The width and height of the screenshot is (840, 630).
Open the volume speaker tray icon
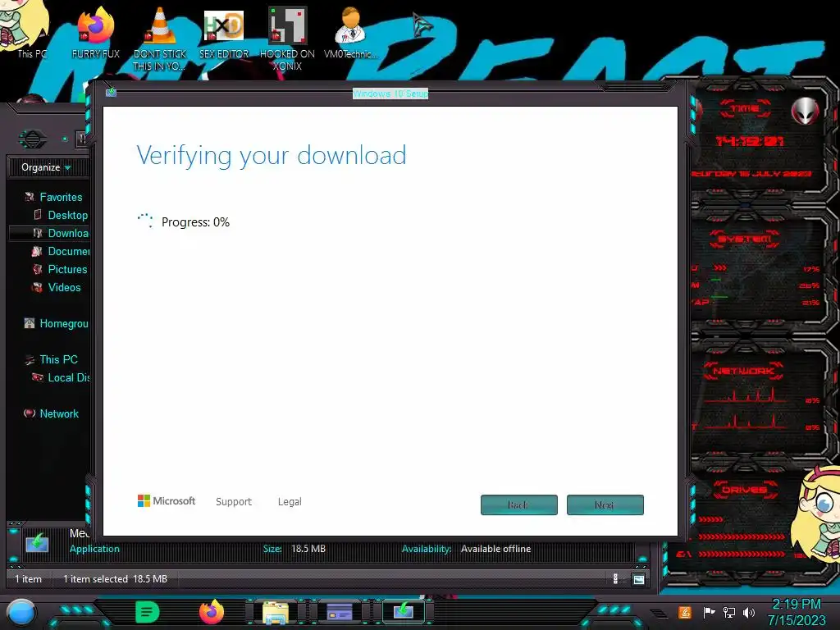[x=749, y=612]
